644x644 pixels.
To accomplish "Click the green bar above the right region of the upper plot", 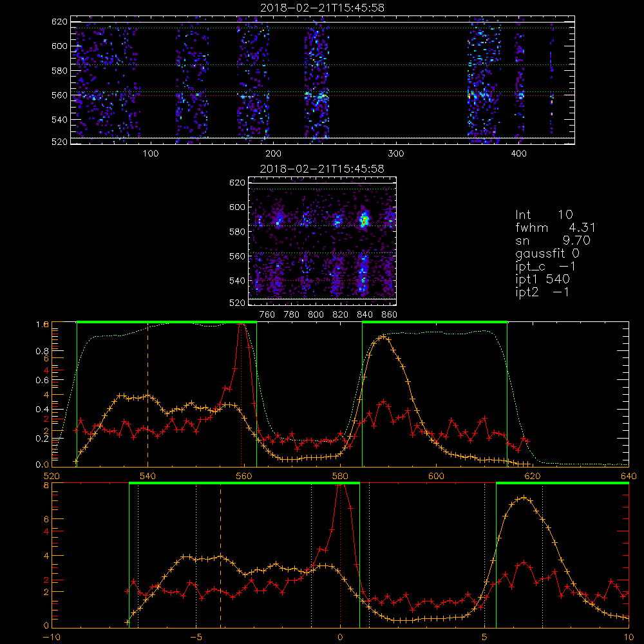I will pos(435,322).
